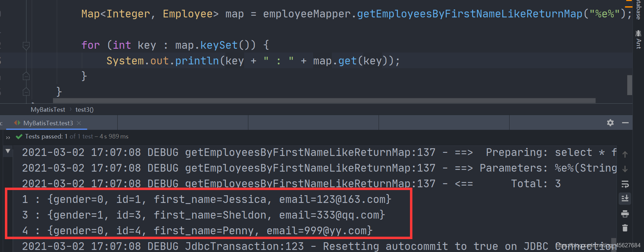Click the employeeMapper variable in code
The image size is (644, 252).
point(307,14)
